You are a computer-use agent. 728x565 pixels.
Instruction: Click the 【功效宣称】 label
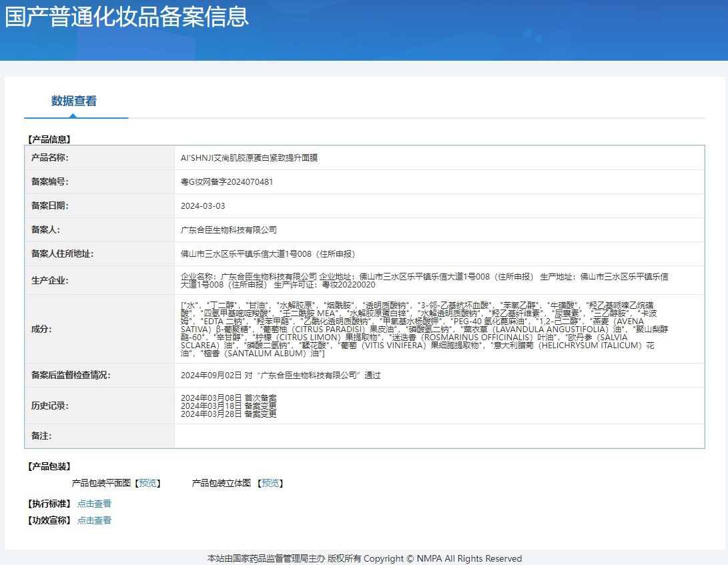(49, 520)
